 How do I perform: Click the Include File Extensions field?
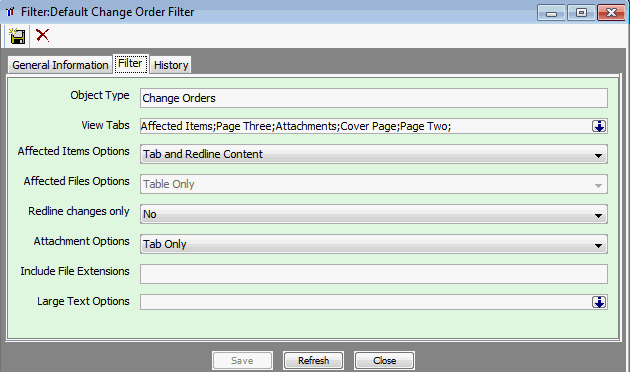click(374, 274)
